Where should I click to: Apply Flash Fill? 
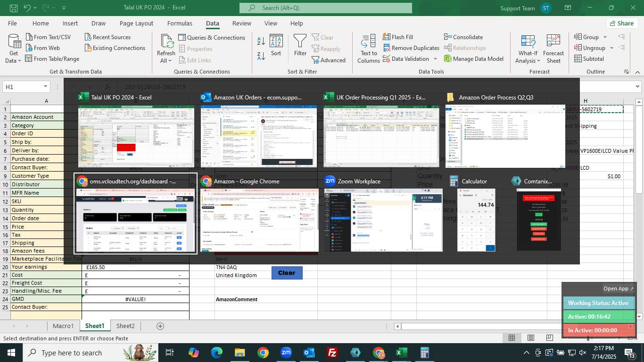coord(397,37)
